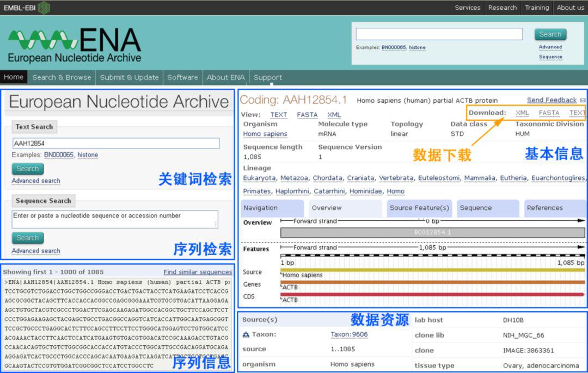Click BN000065 example under Text Search
Screen dimensions: 588x373
click(x=58, y=154)
